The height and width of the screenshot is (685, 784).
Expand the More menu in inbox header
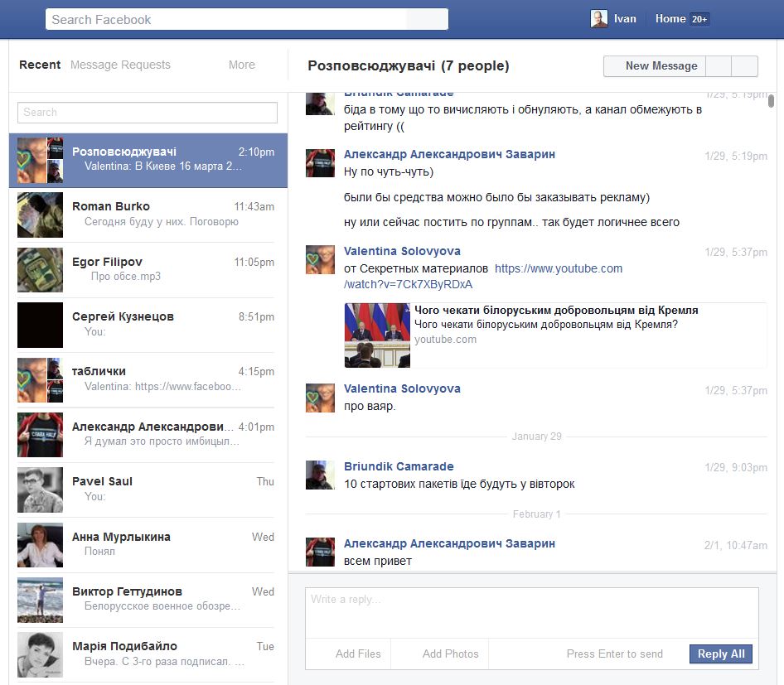pos(241,65)
